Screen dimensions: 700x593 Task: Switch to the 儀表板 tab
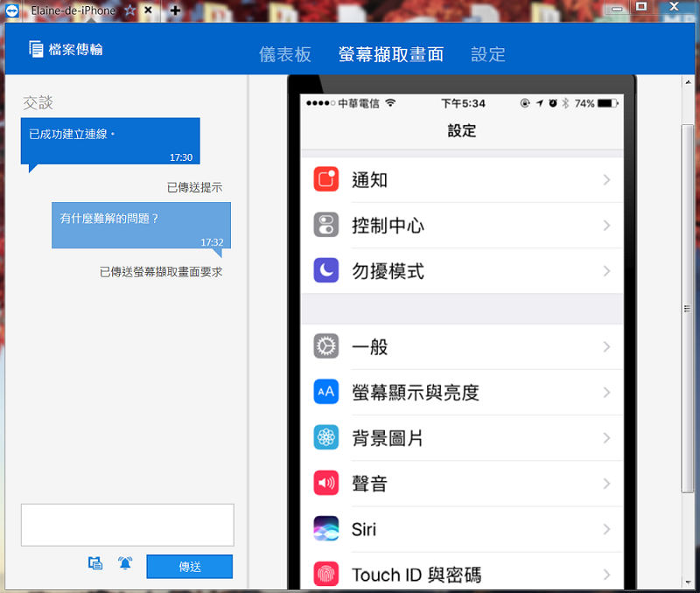pyautogui.click(x=285, y=54)
